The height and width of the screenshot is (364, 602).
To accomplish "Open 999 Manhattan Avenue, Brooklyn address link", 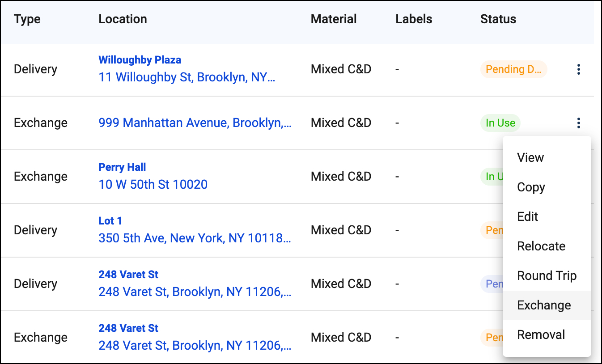I will pos(195,123).
